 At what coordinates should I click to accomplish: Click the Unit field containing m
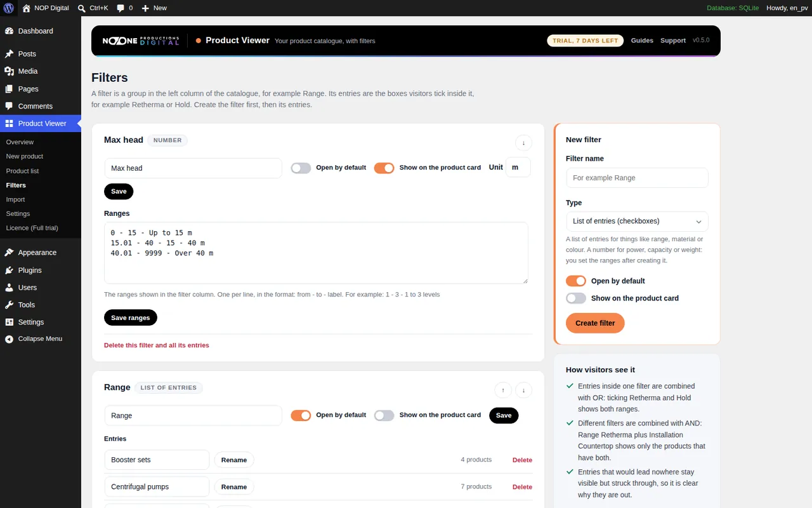pos(518,168)
